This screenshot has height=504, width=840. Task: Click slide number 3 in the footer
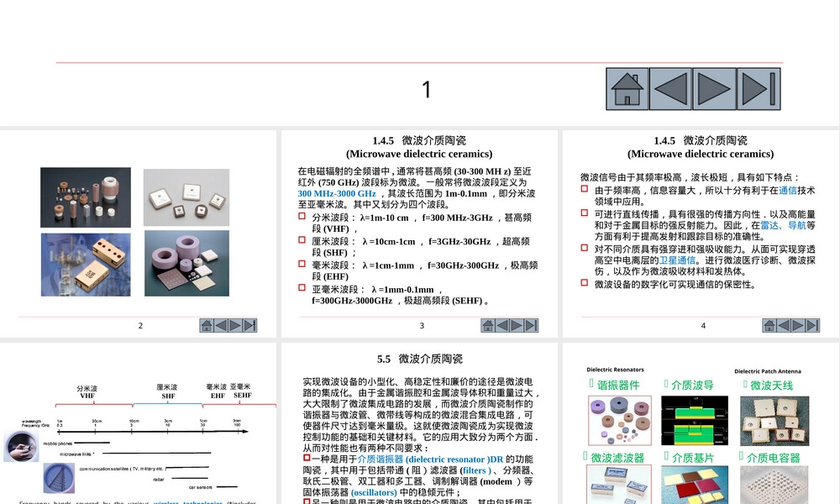(422, 326)
